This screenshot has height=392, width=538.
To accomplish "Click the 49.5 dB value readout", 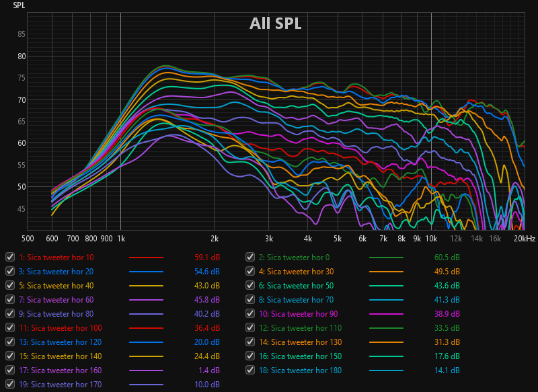I will tap(447, 271).
